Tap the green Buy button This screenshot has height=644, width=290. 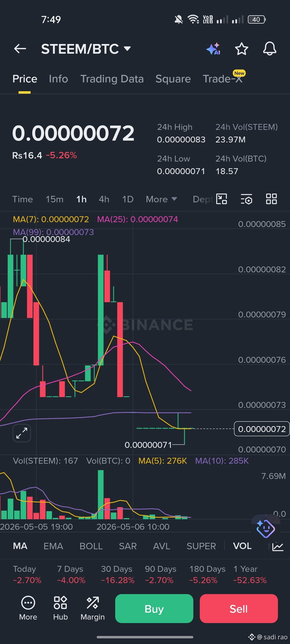click(x=154, y=609)
